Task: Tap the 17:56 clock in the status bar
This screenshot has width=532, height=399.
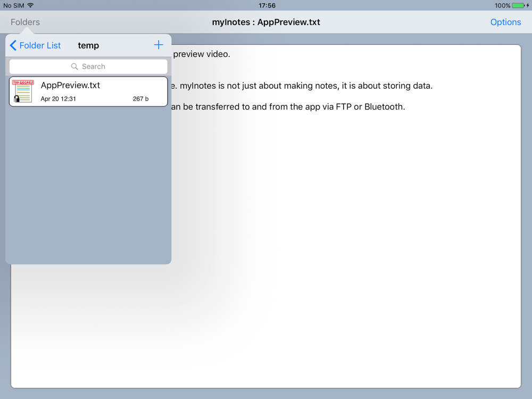Action: click(x=267, y=5)
